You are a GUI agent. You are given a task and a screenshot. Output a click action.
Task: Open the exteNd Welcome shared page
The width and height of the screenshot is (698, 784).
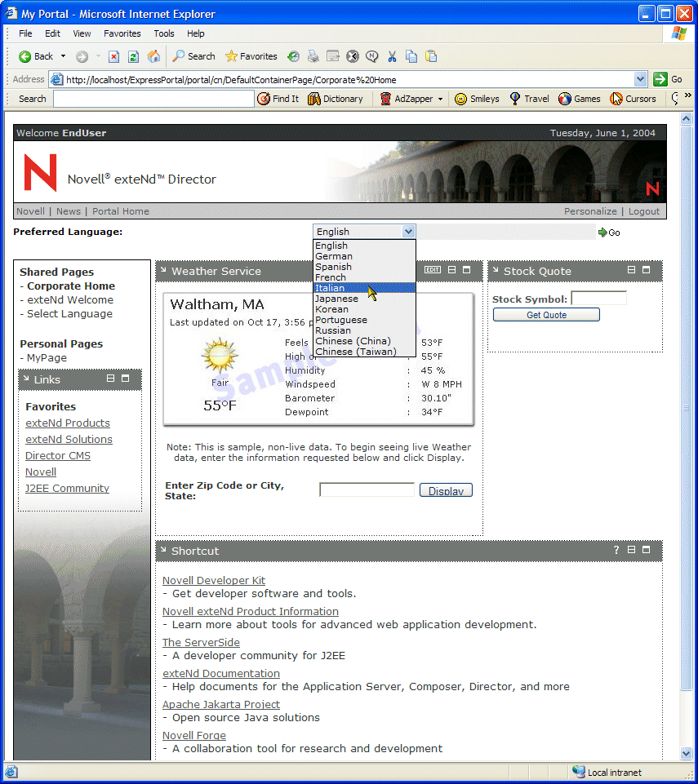tap(70, 300)
